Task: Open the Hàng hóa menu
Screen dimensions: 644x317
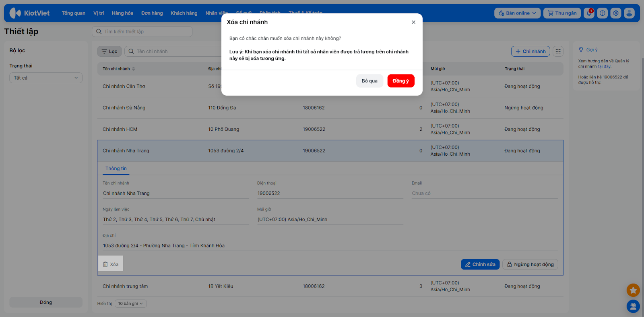Action: (122, 13)
